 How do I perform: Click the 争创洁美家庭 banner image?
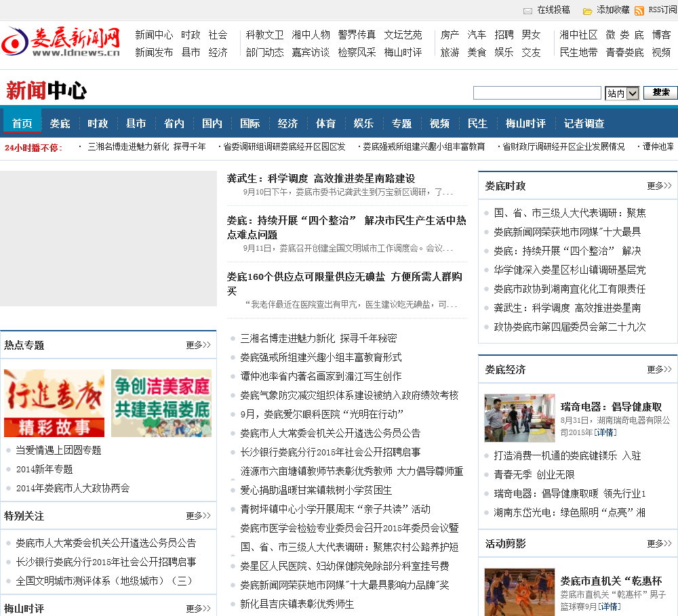click(x=161, y=403)
